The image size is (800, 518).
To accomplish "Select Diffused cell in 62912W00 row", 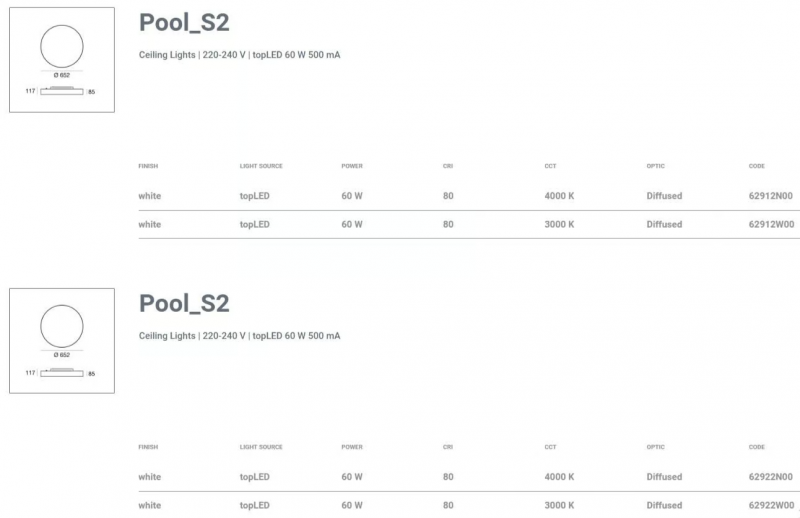I will tap(664, 224).
